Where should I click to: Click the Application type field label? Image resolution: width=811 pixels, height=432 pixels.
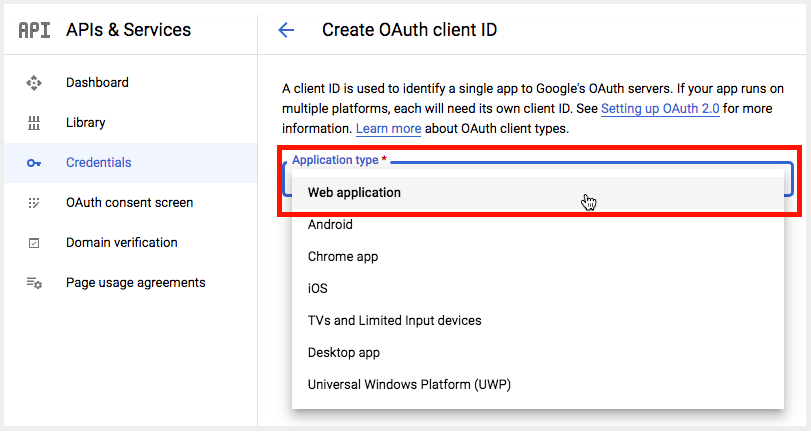tap(339, 160)
